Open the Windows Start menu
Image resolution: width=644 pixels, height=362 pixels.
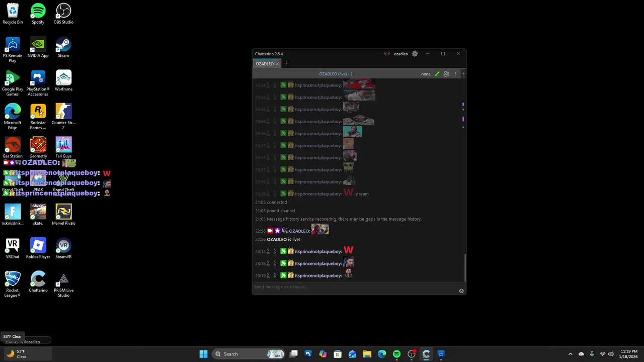click(203, 354)
